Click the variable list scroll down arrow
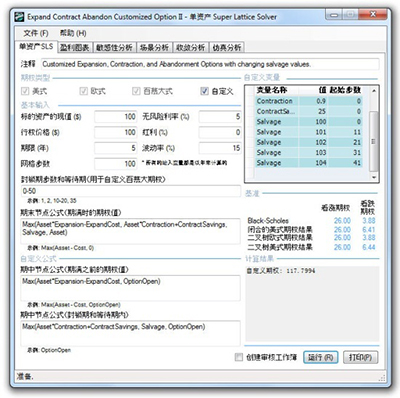The width and height of the screenshot is (400, 398). (x=374, y=177)
